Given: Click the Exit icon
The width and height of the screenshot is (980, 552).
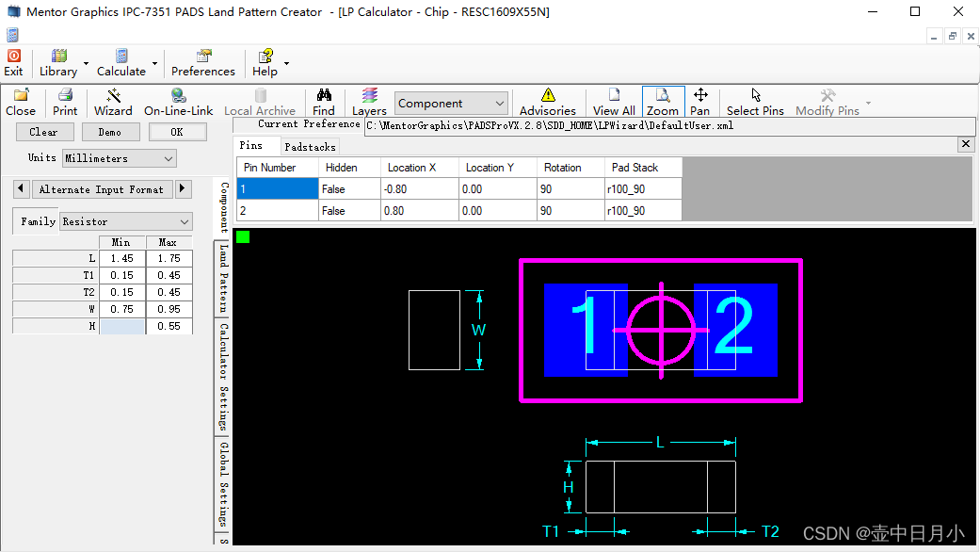Looking at the screenshot, I should click(14, 62).
